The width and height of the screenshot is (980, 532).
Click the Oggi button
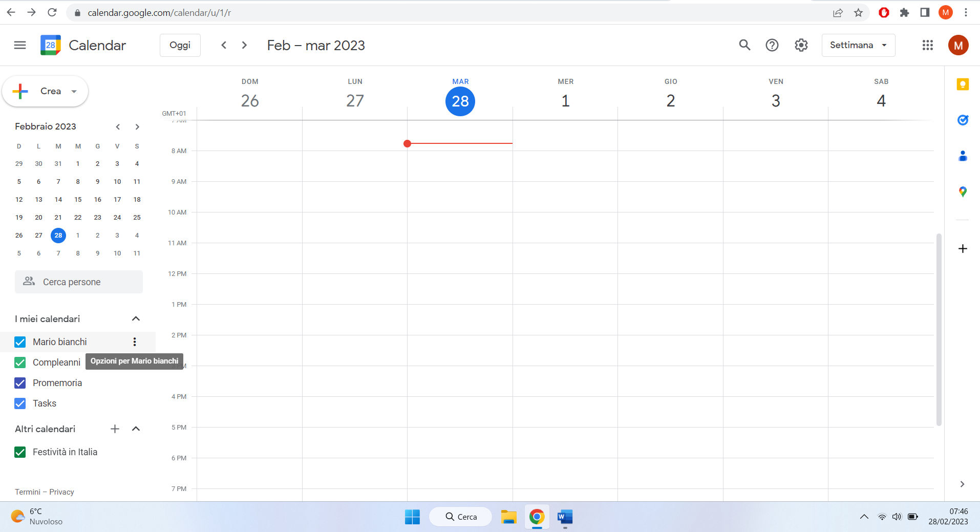pos(180,45)
